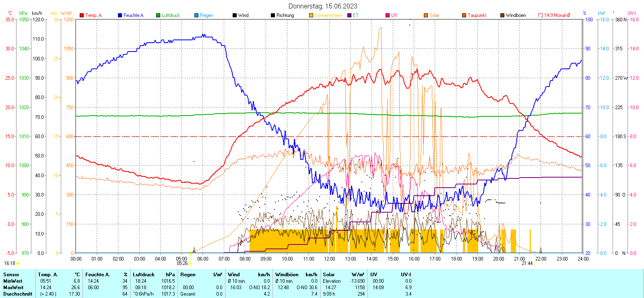644x298 pixels.
Task: Click the Durchschnitt row label
Action: [18, 294]
